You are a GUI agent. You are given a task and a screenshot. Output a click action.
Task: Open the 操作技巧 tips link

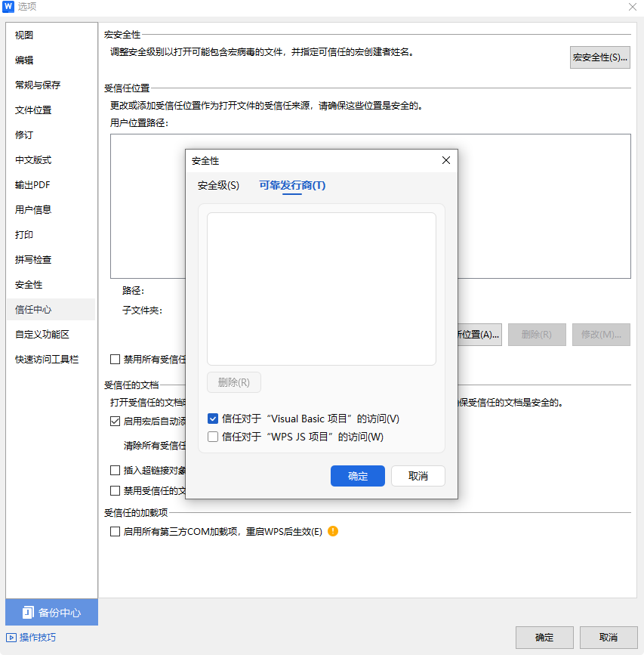(x=31, y=637)
